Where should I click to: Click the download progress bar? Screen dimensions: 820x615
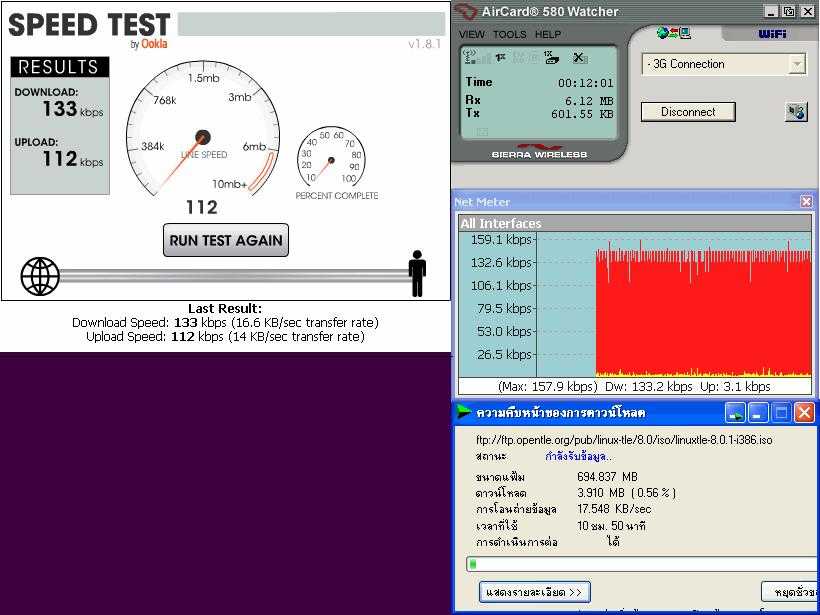pos(643,564)
